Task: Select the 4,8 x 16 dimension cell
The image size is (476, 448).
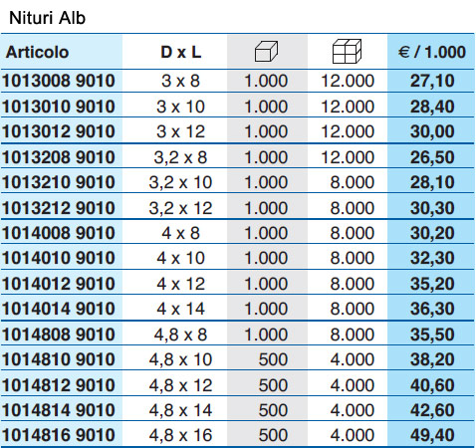Action: tap(180, 435)
